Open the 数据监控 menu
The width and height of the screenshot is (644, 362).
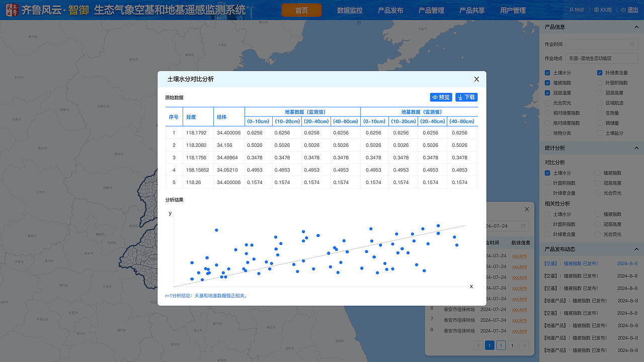pos(350,10)
